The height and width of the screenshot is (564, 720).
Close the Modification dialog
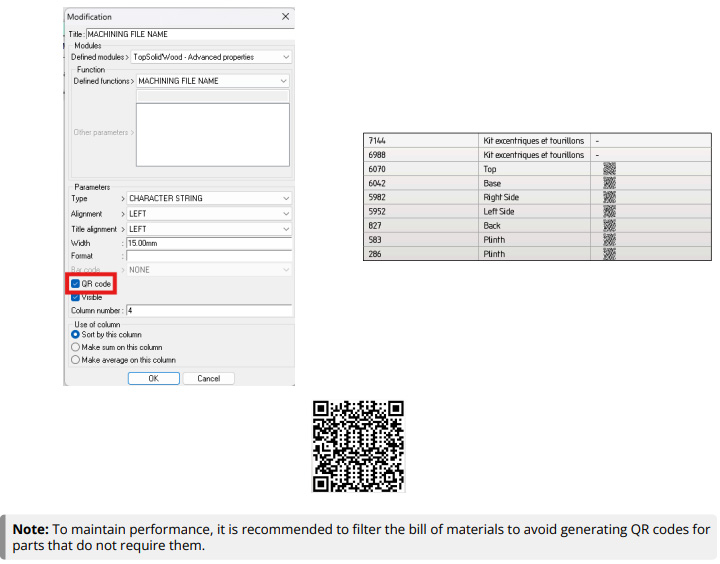285,17
